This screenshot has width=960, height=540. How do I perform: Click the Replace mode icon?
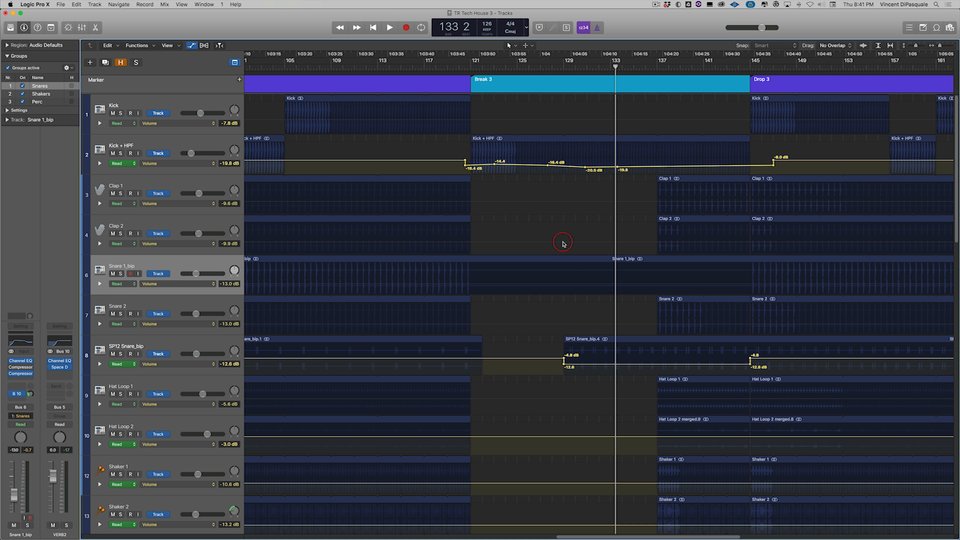pyautogui.click(x=539, y=28)
